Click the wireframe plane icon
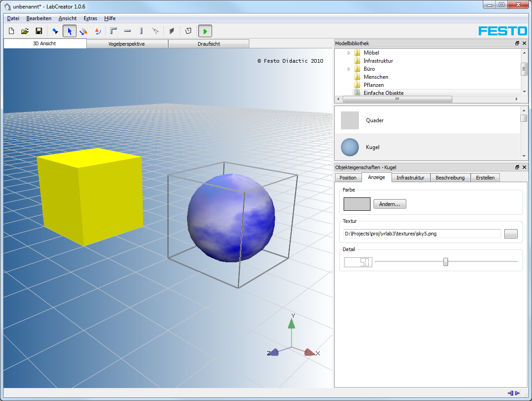532x401 pixels. tap(188, 31)
